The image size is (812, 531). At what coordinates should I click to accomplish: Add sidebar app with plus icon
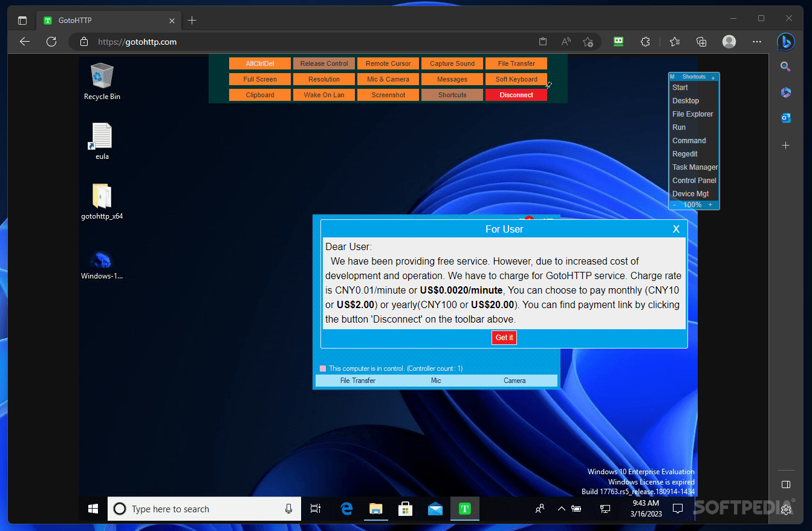pos(785,145)
